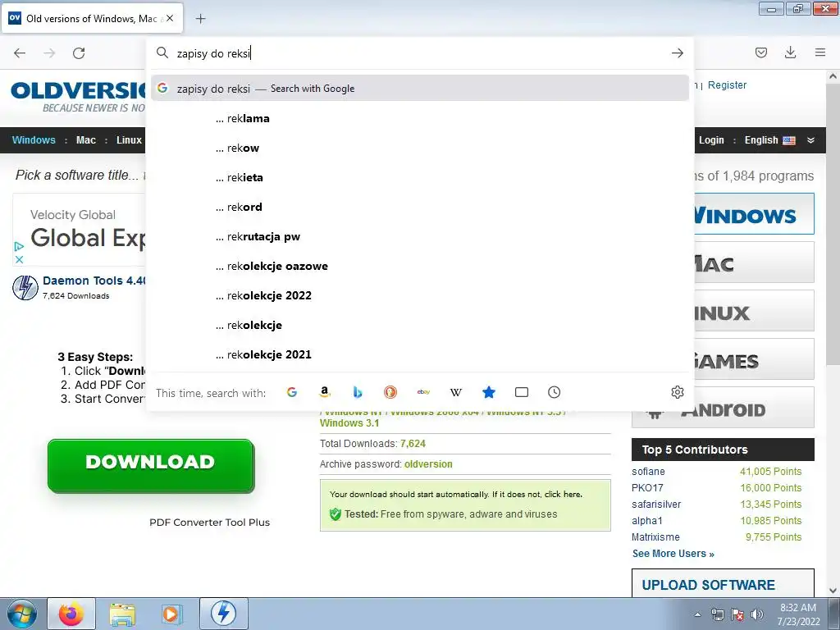Click the Daemon Tools lightning icon

pyautogui.click(x=25, y=288)
